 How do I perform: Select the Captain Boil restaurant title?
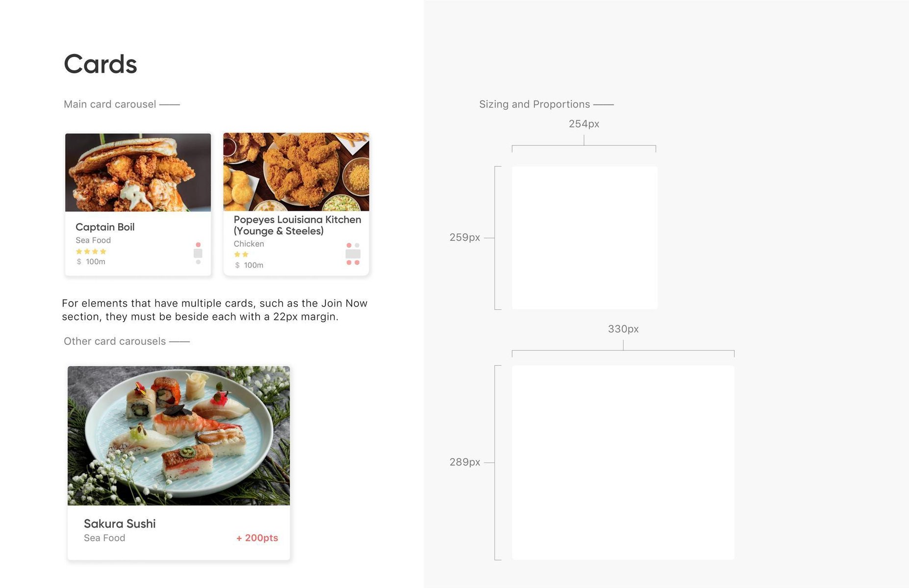point(105,227)
